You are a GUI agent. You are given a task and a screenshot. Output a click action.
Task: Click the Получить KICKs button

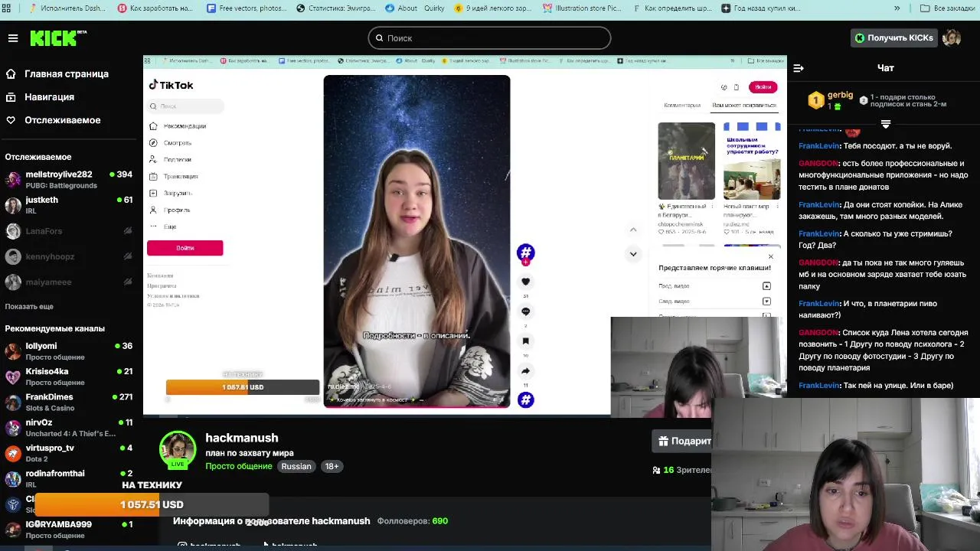click(x=894, y=37)
